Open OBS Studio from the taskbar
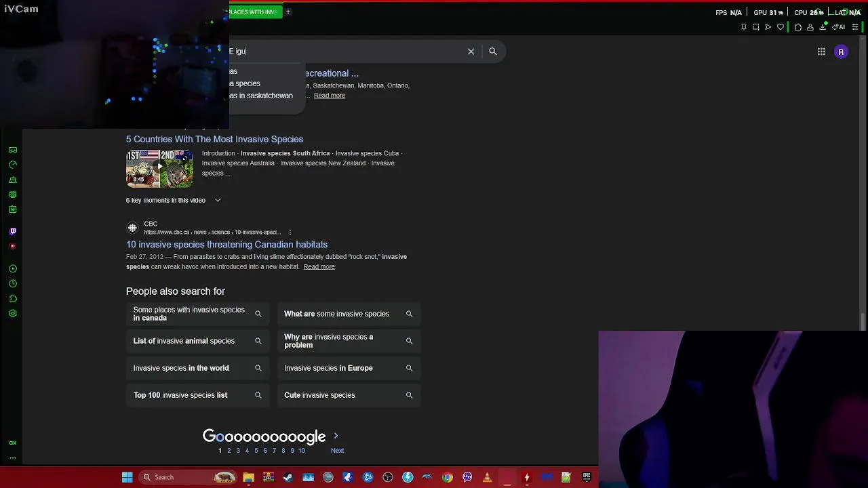 coord(388,477)
